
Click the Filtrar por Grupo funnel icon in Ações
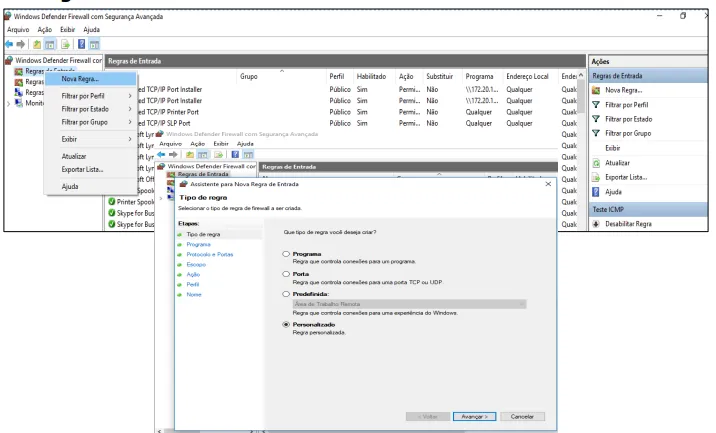point(596,133)
